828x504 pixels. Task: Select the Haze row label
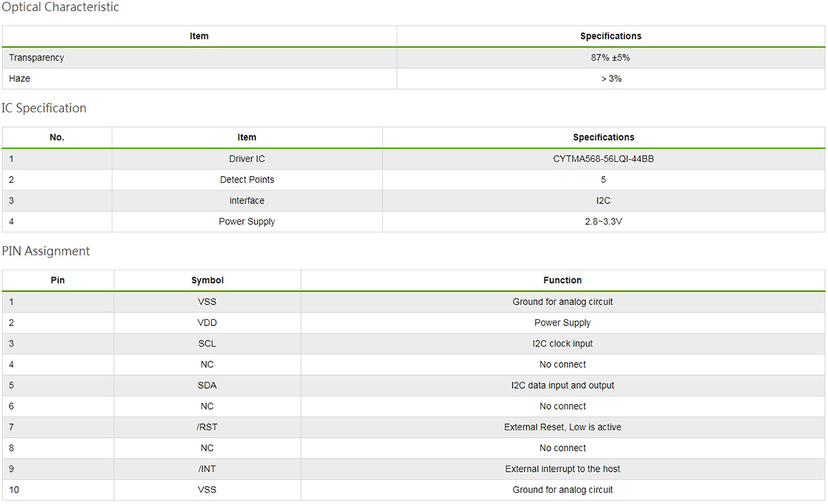coord(20,79)
